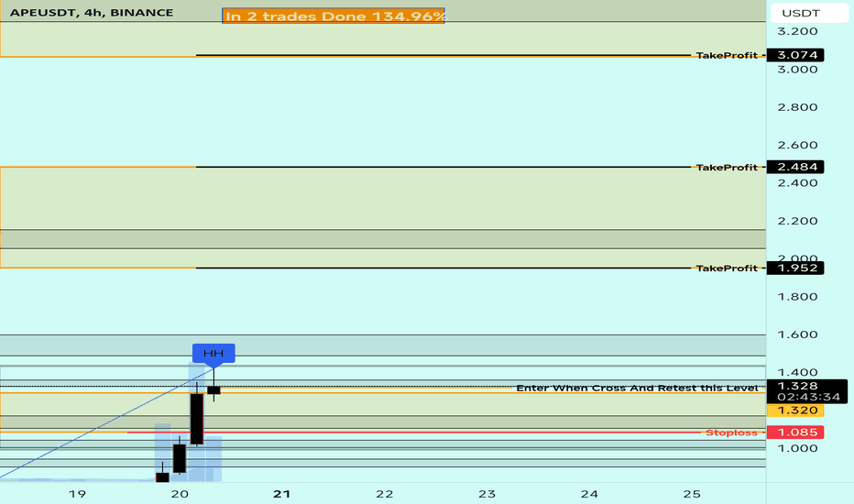Select the orange '2 trades Done 134.96%' banner
This screenshot has height=504, width=854.
[x=334, y=16]
